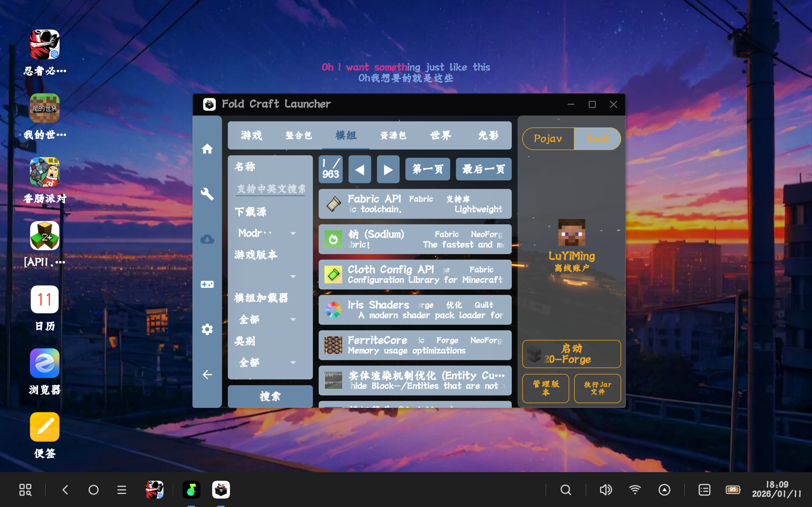
Task: Open the Iris Shaders mod entry
Action: [415, 310]
